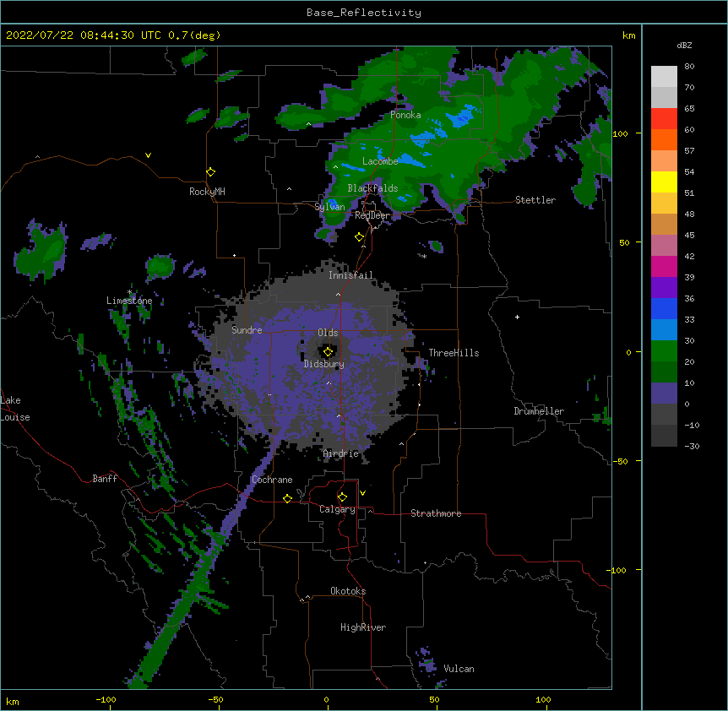Screen dimensions: 728x711
Task: Click the Ponoka city label
Action: (405, 115)
